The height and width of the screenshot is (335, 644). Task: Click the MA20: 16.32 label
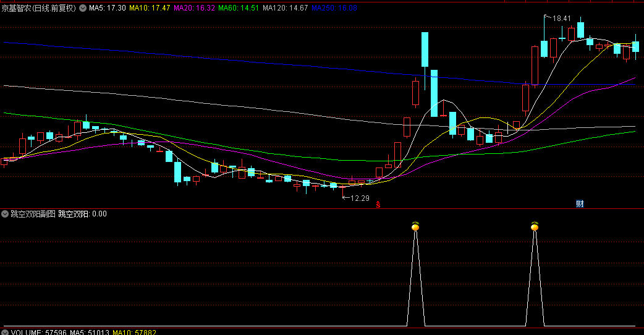point(194,8)
